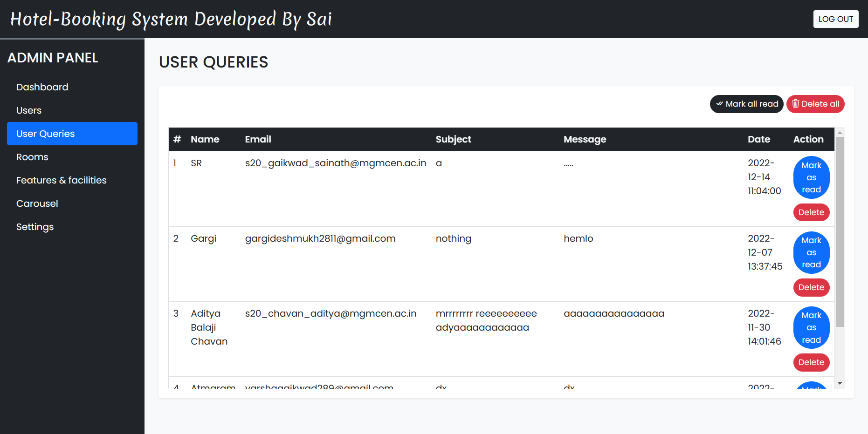Open the Carousel management page
Viewport: 868px width, 434px height.
[37, 203]
